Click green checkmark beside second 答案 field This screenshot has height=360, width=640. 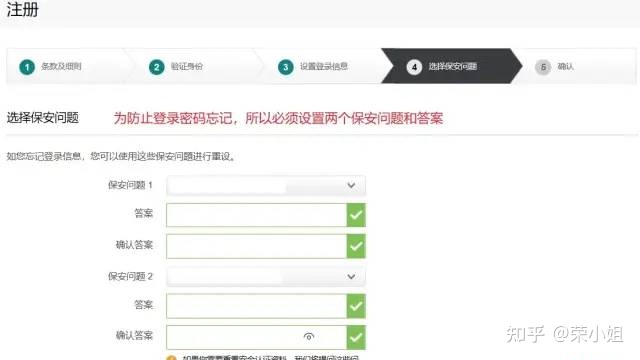point(356,306)
